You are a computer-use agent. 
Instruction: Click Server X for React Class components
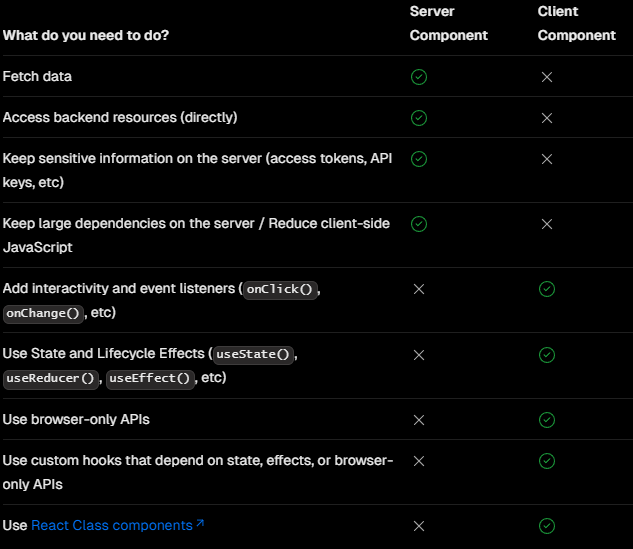pyautogui.click(x=419, y=526)
